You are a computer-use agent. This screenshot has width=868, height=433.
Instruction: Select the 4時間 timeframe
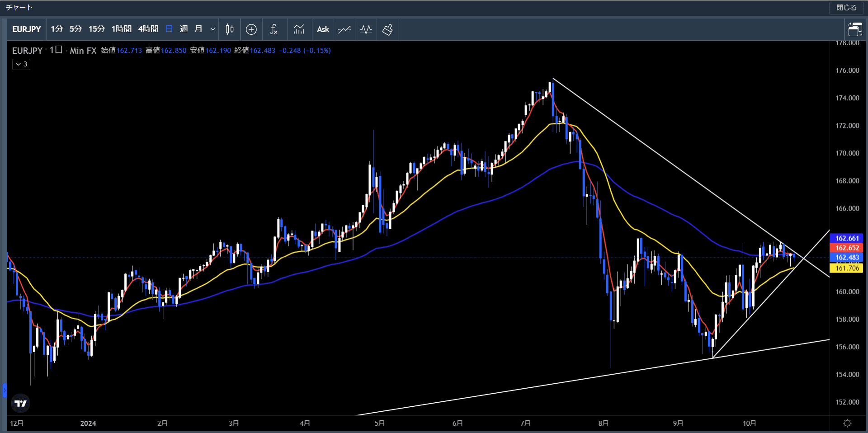[x=148, y=29]
